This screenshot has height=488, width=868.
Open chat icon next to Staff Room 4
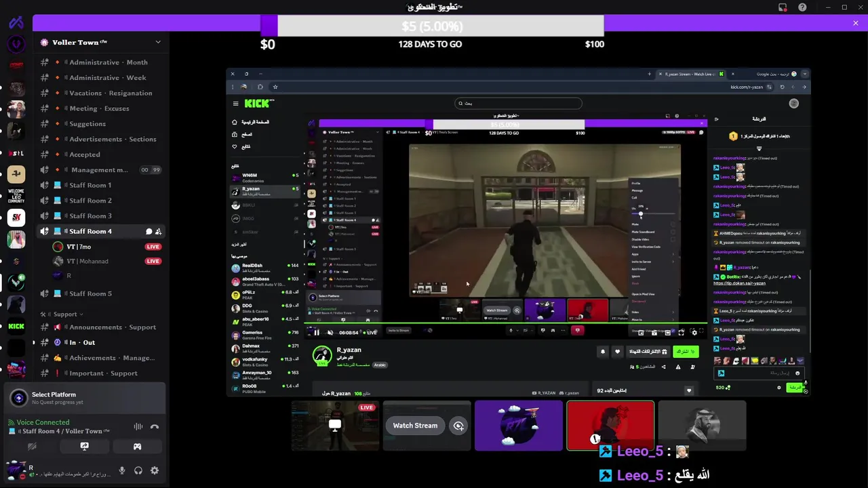coord(149,232)
